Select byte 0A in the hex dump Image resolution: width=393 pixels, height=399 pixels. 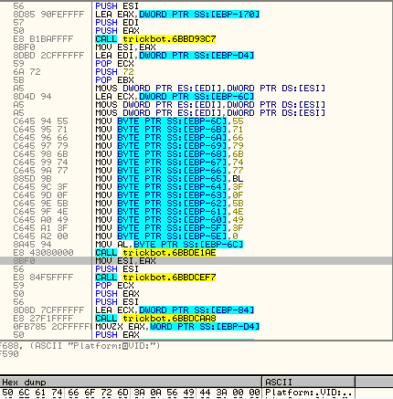pos(156,393)
